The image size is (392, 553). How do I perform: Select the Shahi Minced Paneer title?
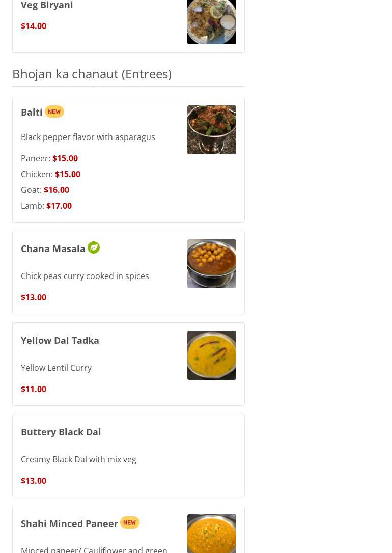[69, 524]
